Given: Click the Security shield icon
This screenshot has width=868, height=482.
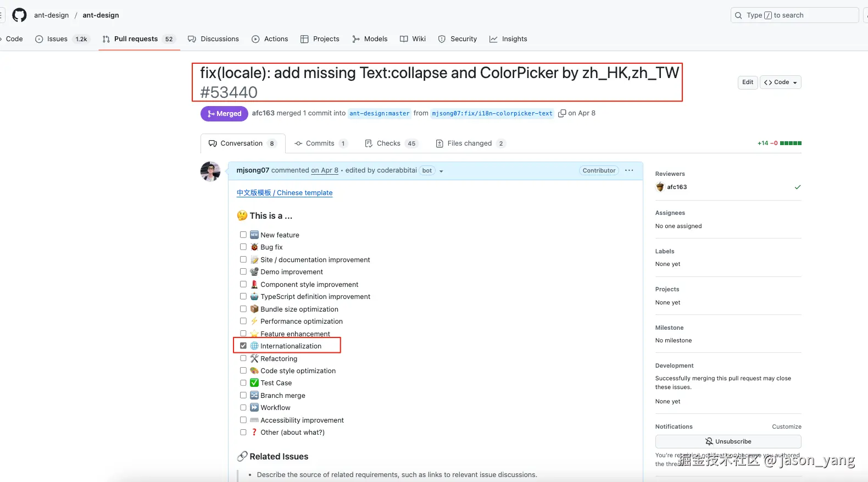Looking at the screenshot, I should pos(442,39).
